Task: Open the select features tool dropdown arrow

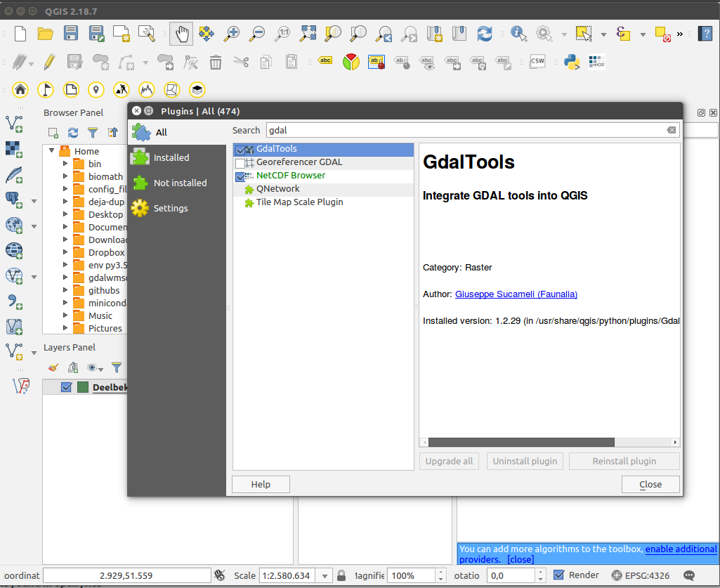Action: pos(603,34)
